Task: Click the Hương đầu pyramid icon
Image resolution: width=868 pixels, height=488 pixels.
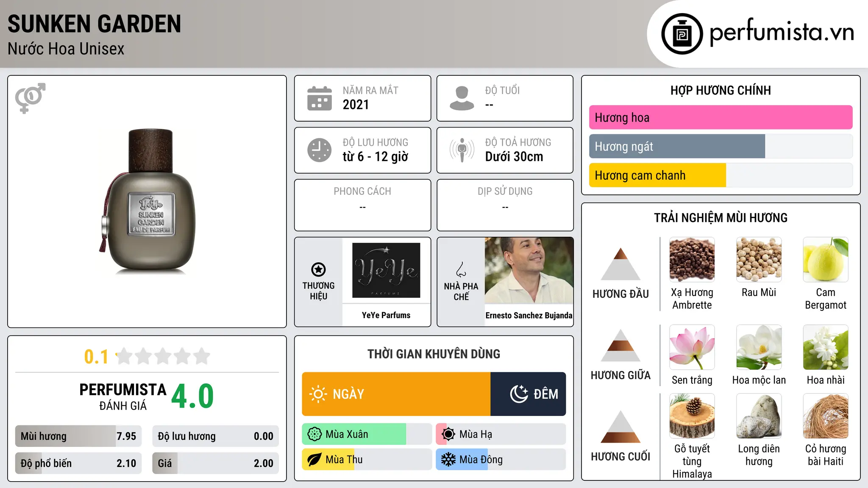Action: [620, 264]
